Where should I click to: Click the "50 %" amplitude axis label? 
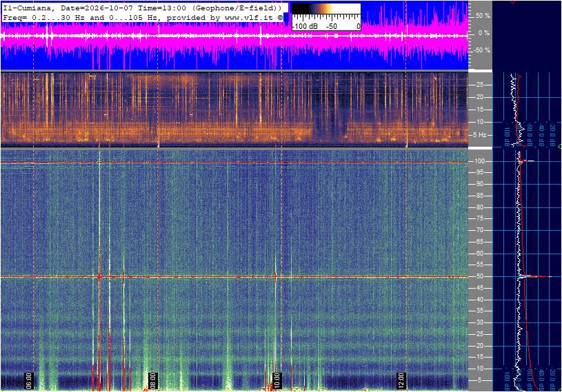point(483,16)
